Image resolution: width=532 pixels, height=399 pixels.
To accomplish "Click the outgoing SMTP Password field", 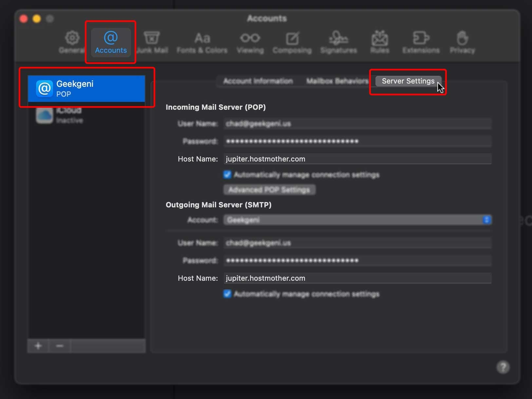I will pos(357,260).
